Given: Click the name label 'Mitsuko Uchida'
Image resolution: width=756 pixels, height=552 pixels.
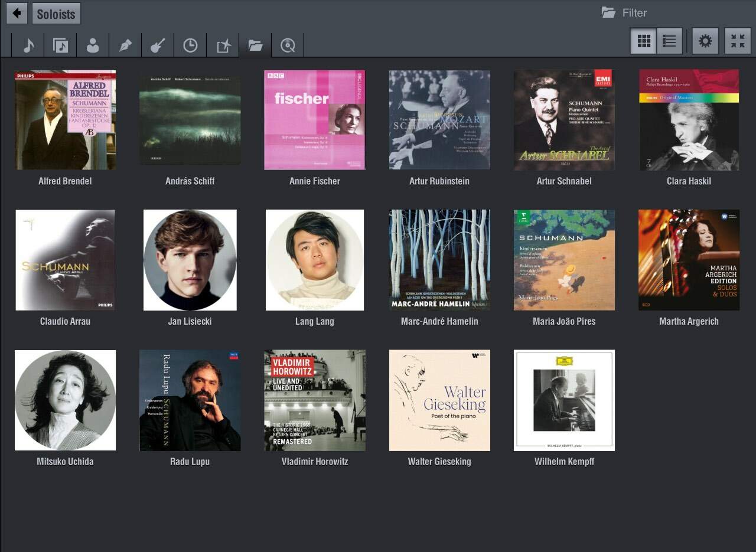Looking at the screenshot, I should click(65, 462).
